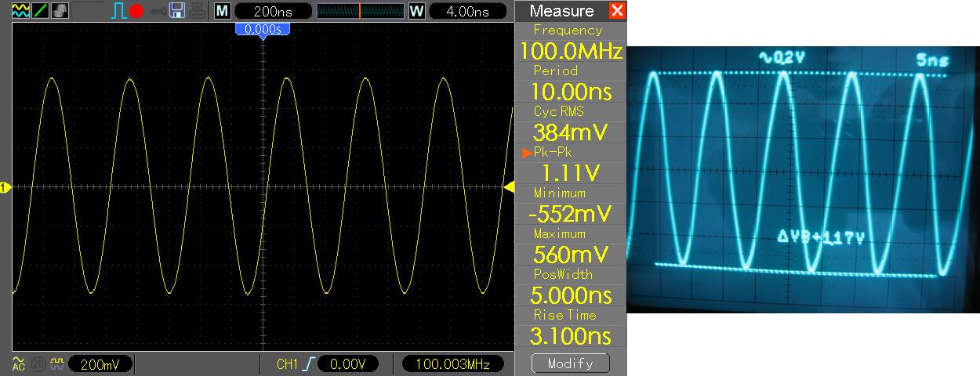Close the Measure panel
Viewport: 980px width, 376px height.
tap(617, 11)
